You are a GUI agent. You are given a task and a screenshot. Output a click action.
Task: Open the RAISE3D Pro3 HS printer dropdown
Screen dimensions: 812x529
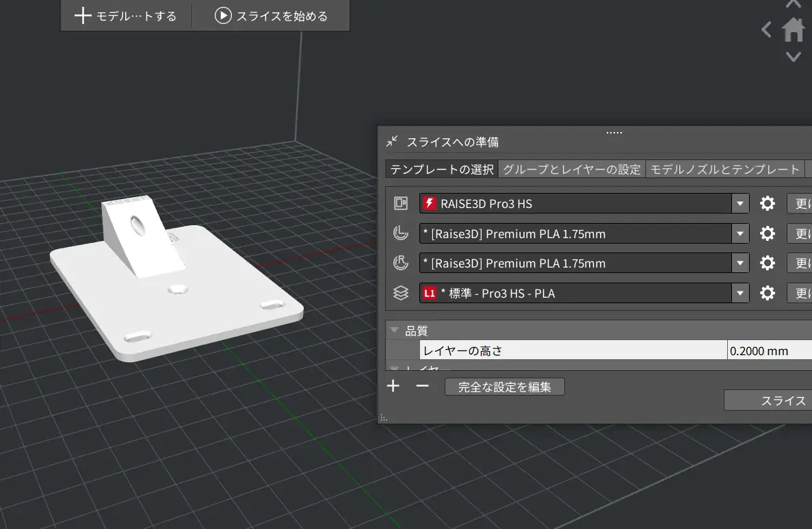740,204
